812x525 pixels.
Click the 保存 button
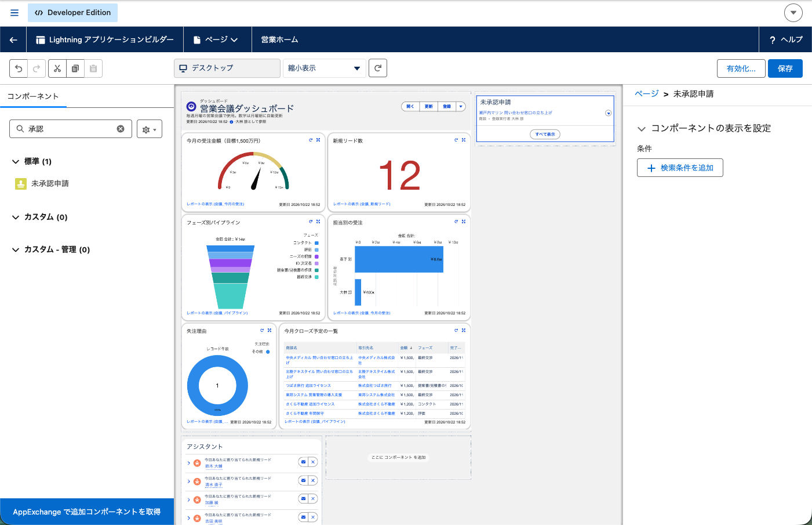tap(785, 68)
